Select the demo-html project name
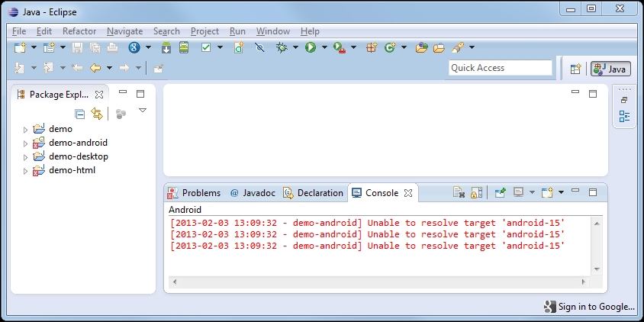The height and width of the screenshot is (322, 644). point(72,170)
